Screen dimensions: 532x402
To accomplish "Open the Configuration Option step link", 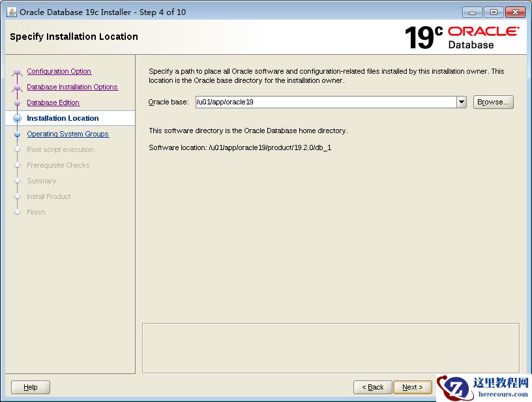I will coord(59,71).
